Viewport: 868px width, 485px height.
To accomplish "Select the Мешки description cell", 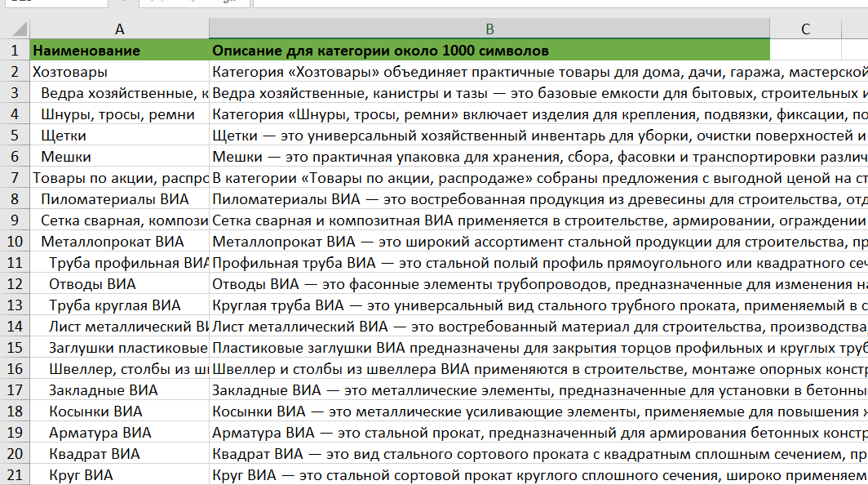I will [x=538, y=157].
